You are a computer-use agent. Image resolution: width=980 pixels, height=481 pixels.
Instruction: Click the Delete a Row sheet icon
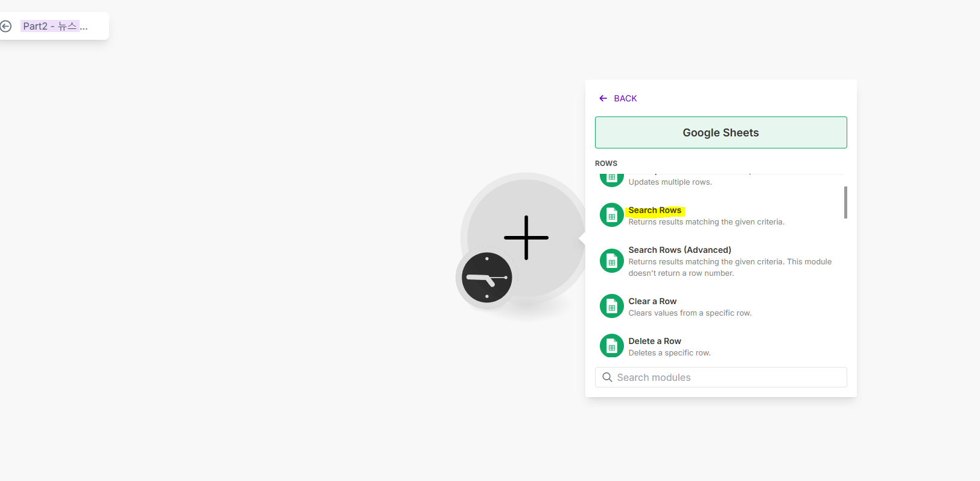click(x=611, y=346)
